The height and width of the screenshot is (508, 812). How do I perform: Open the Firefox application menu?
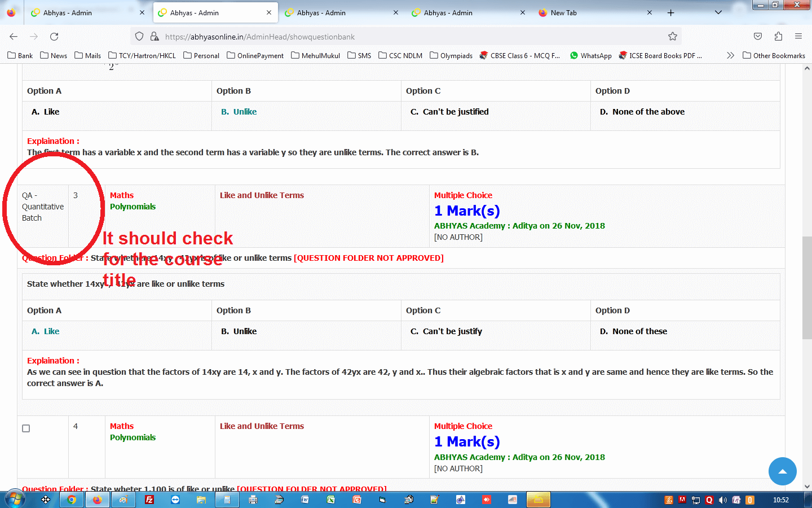tap(798, 37)
